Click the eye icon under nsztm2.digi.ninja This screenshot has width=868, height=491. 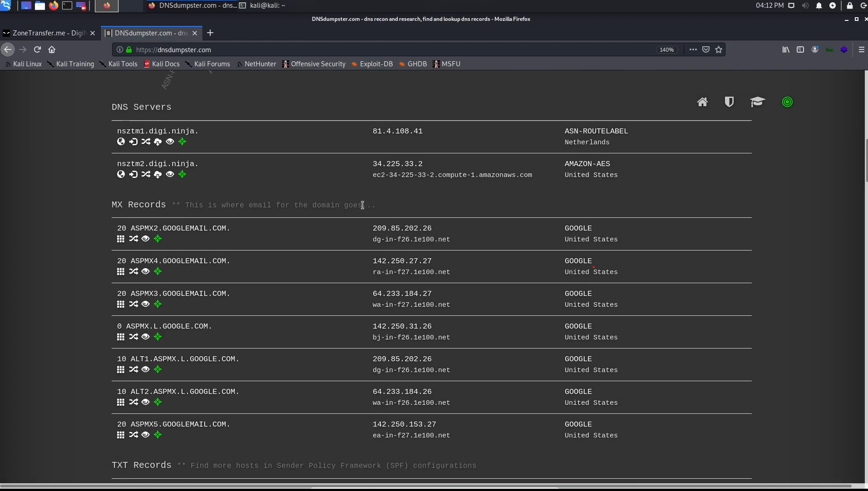(x=170, y=174)
